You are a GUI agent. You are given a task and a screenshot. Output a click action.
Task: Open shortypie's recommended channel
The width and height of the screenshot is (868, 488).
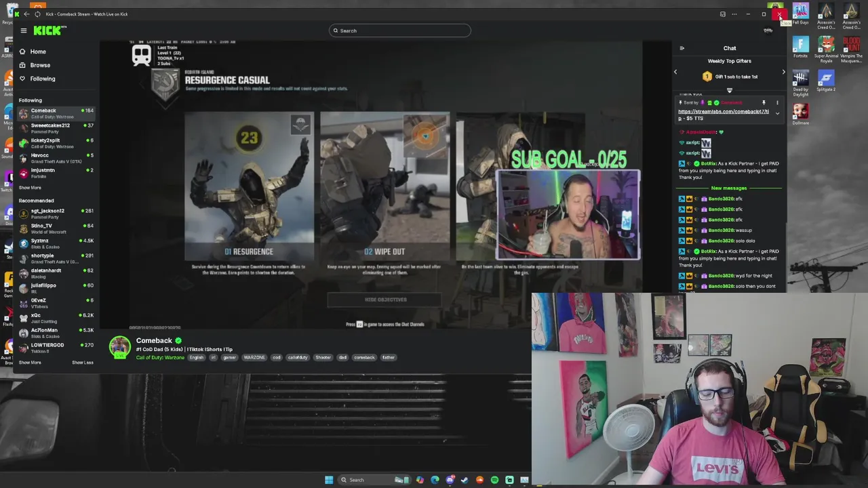[56, 258]
